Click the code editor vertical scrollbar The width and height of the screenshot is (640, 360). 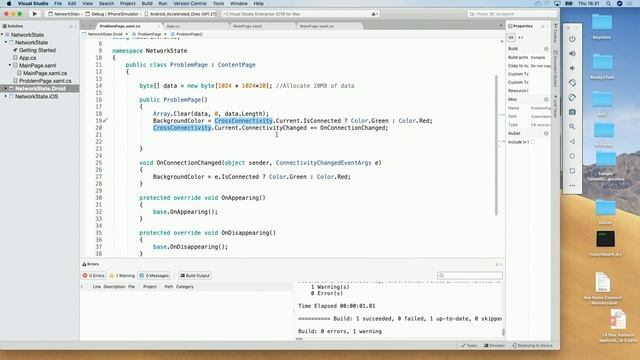pos(496,145)
